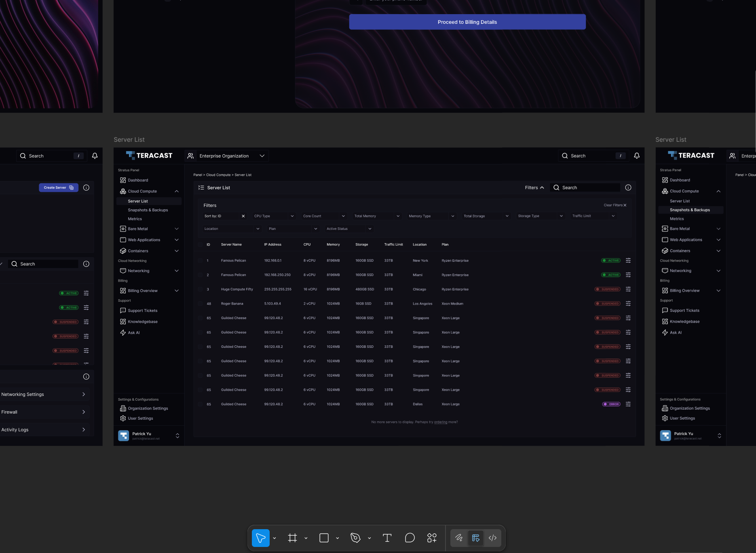This screenshot has width=756, height=553.
Task: Open the Actions tool in the toolbar
Action: coord(432,538)
